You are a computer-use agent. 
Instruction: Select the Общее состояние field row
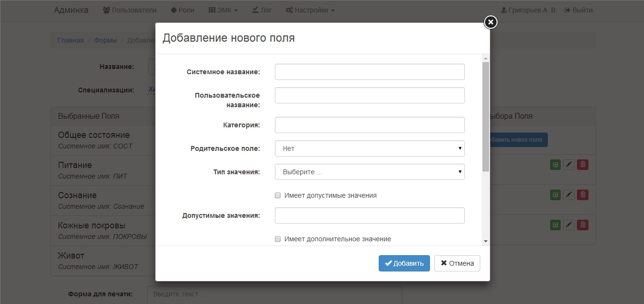click(x=103, y=140)
